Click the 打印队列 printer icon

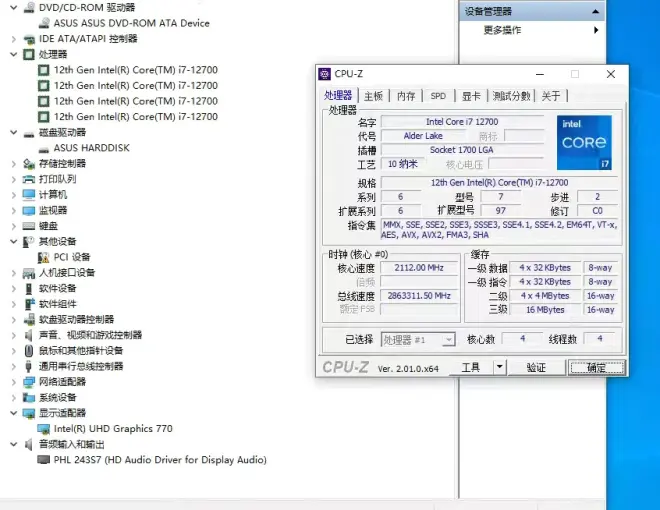(29, 179)
